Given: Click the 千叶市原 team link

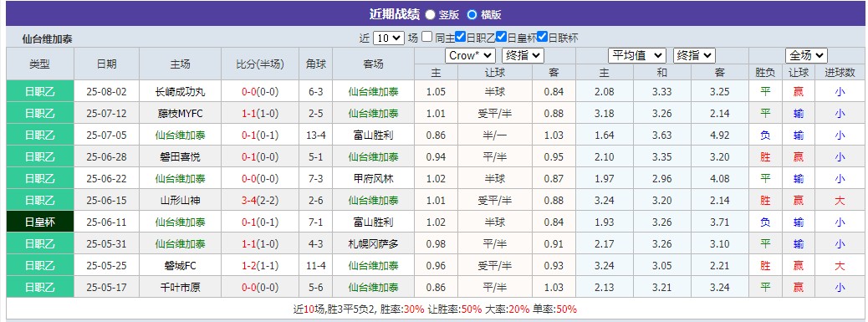Looking at the screenshot, I should point(180,287).
